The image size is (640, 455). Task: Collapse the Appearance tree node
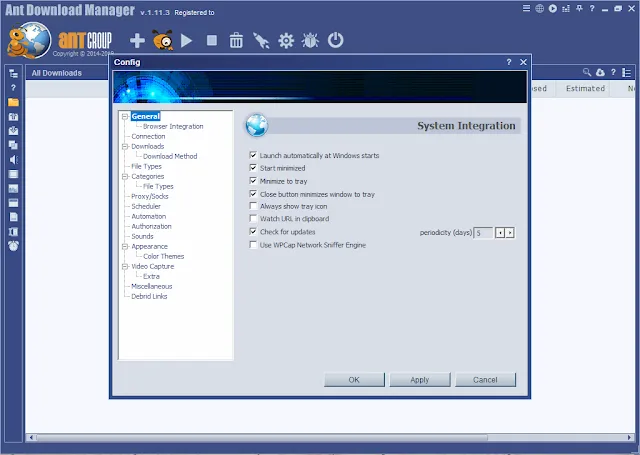[x=125, y=246]
